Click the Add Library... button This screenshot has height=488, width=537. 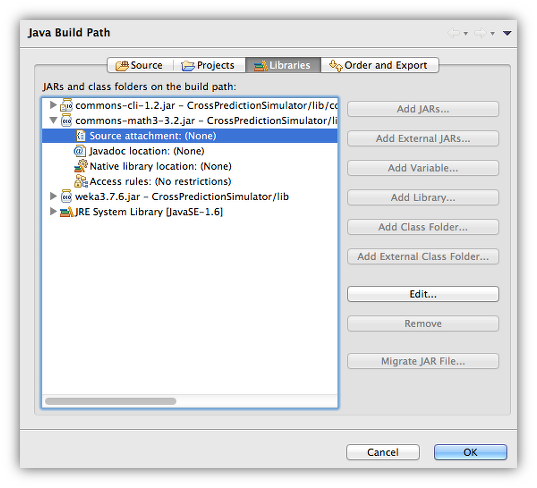(x=423, y=197)
